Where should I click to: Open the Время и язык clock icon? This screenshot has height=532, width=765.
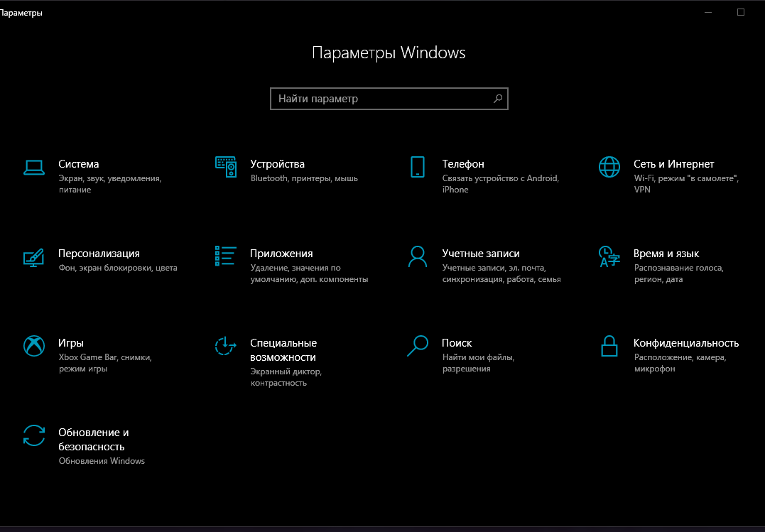pos(609,256)
